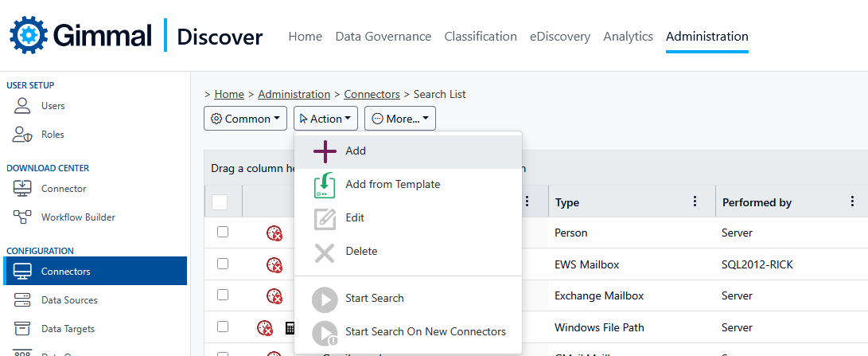Check the EWS Mailbox row checkbox
Viewport: 868px width, 356px height.
[223, 264]
